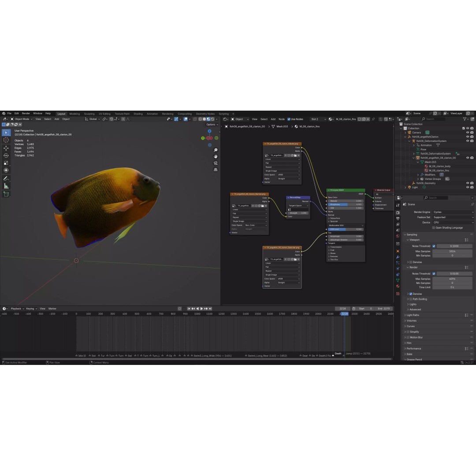Click the viewport zoom magnifier icon
This screenshot has height=476, width=476.
[x=216, y=150]
